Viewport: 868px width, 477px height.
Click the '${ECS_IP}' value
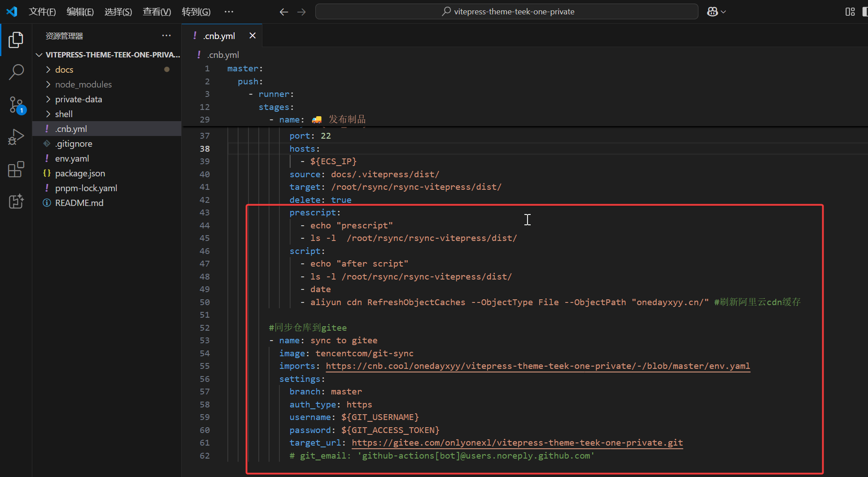(333, 162)
